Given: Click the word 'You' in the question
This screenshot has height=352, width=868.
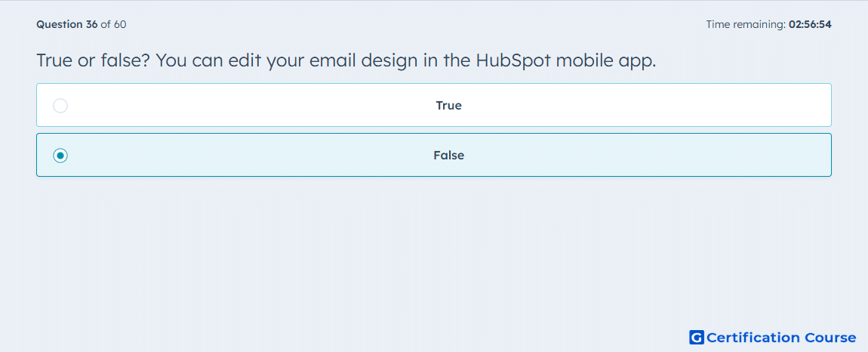Looking at the screenshot, I should pyautogui.click(x=171, y=60).
